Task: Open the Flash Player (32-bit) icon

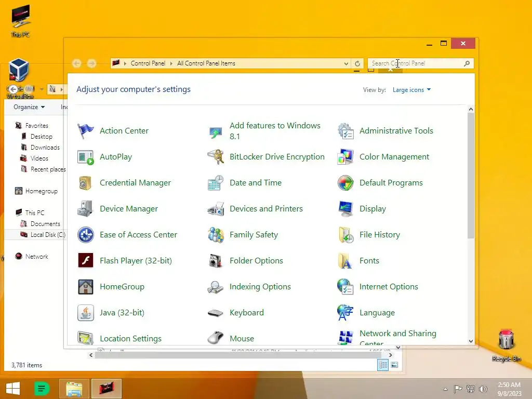Action: [86, 261]
